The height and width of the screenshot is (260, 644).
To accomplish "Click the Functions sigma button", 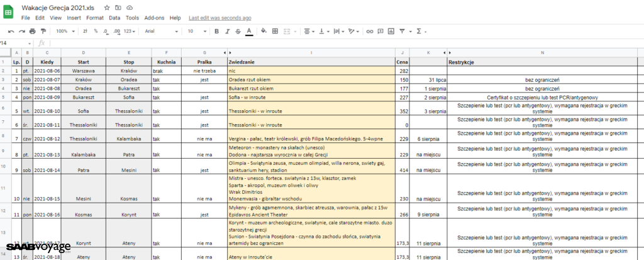I will click(419, 31).
